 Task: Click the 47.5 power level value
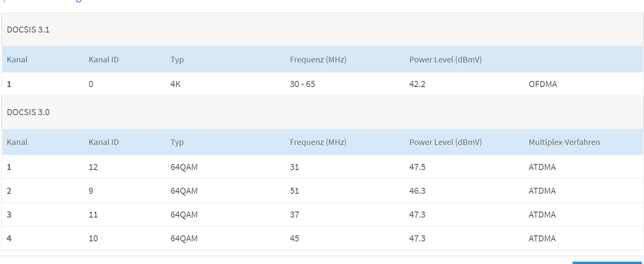418,167
